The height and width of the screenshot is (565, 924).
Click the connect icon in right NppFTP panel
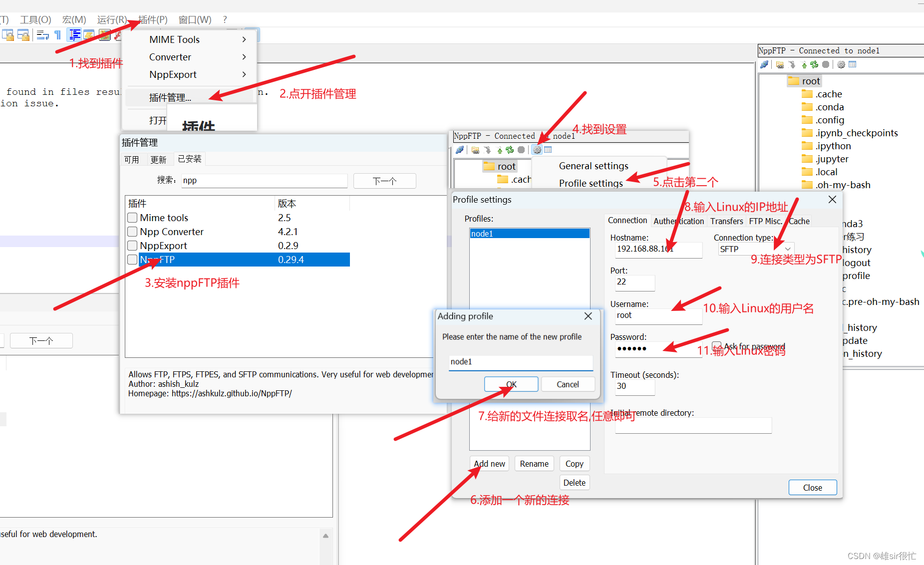[x=764, y=64]
